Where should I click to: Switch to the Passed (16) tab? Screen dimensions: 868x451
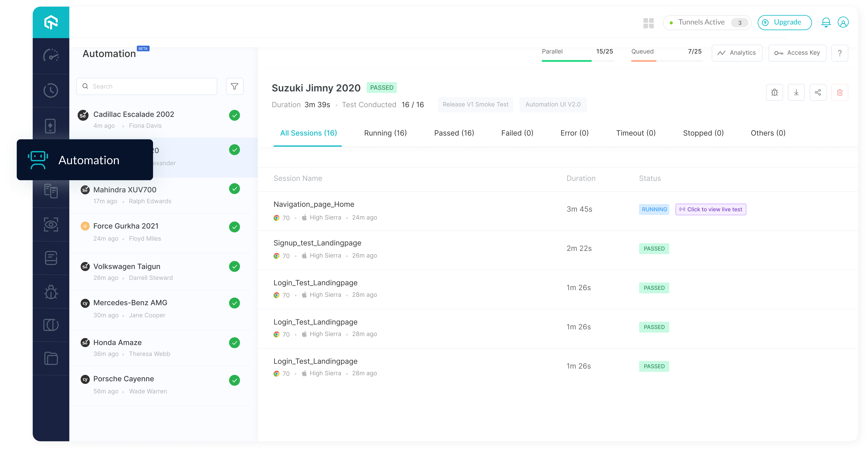[x=454, y=133]
